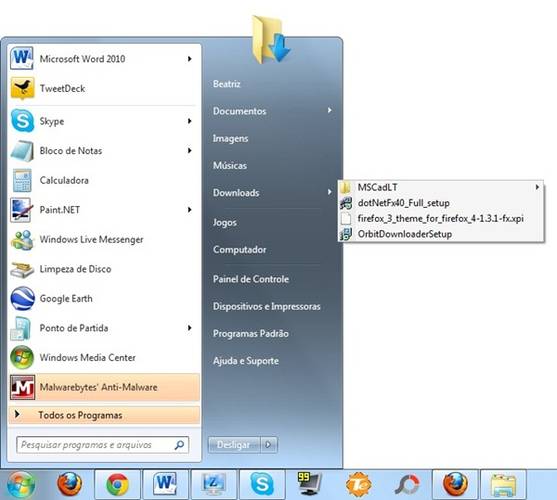Open Dispositivos e Impressoras
Viewport: 557px width, 500px height.
267,306
